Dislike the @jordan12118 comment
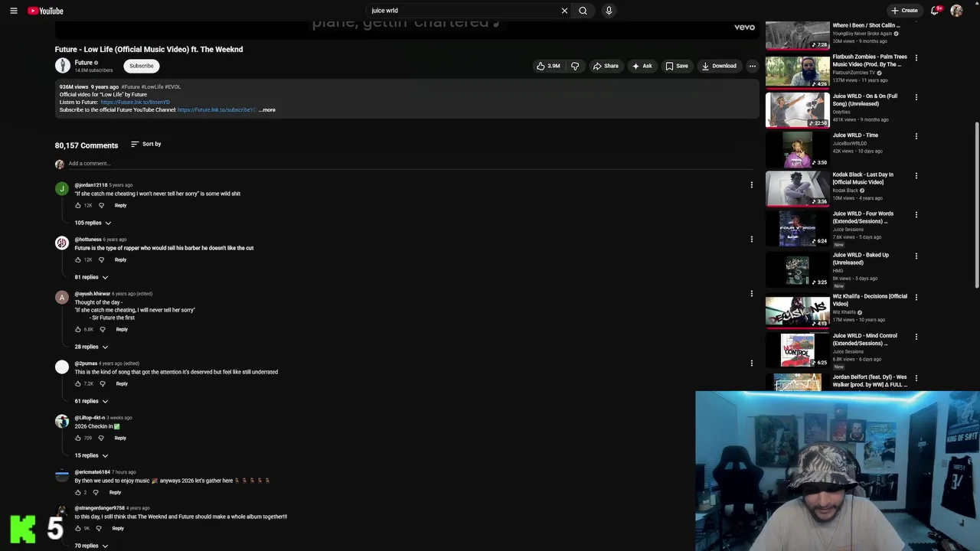Image resolution: width=980 pixels, height=551 pixels. point(100,206)
